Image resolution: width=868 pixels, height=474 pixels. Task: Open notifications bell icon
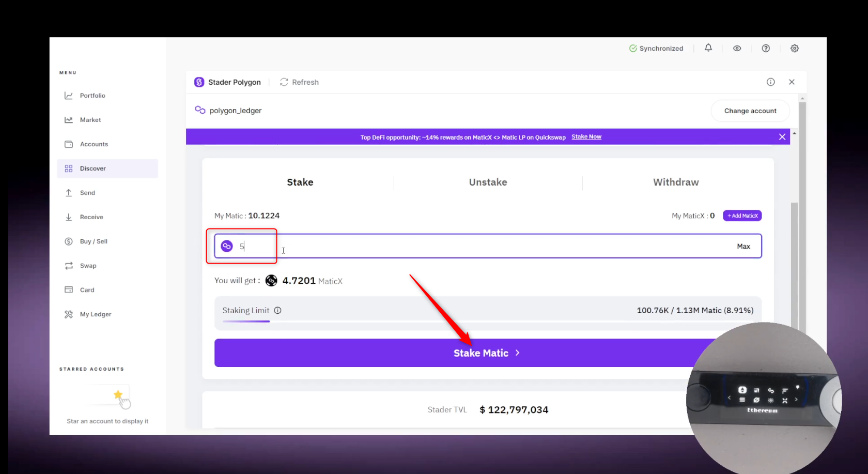tap(708, 48)
